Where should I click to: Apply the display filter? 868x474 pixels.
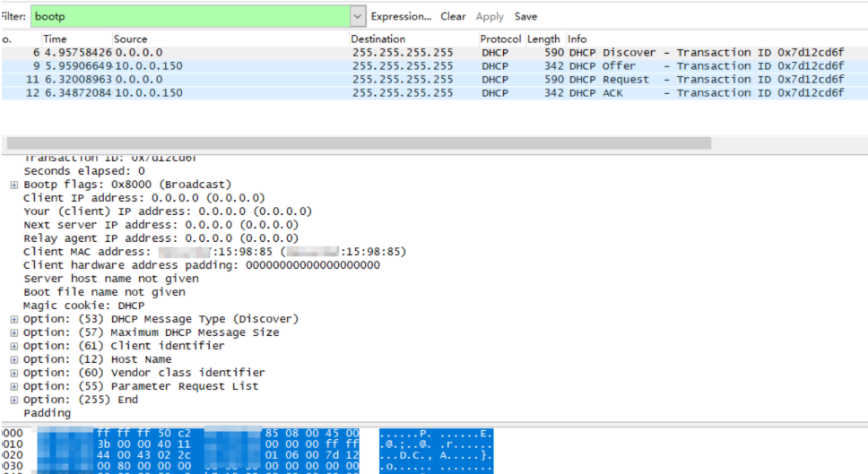pyautogui.click(x=490, y=17)
